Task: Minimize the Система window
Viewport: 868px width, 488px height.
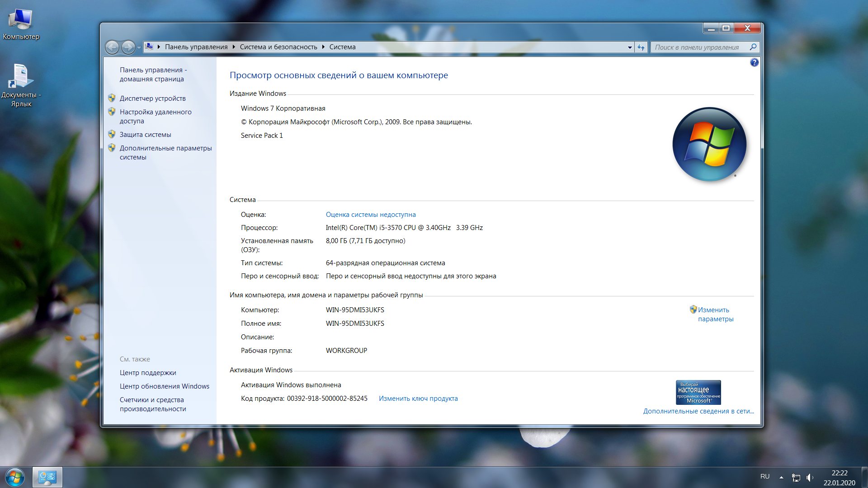Action: [x=711, y=28]
